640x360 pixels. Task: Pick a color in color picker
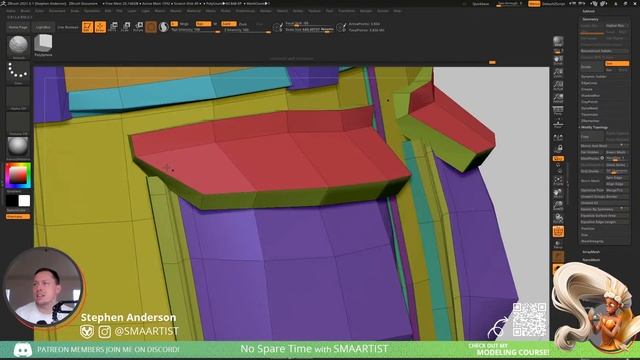click(18, 176)
